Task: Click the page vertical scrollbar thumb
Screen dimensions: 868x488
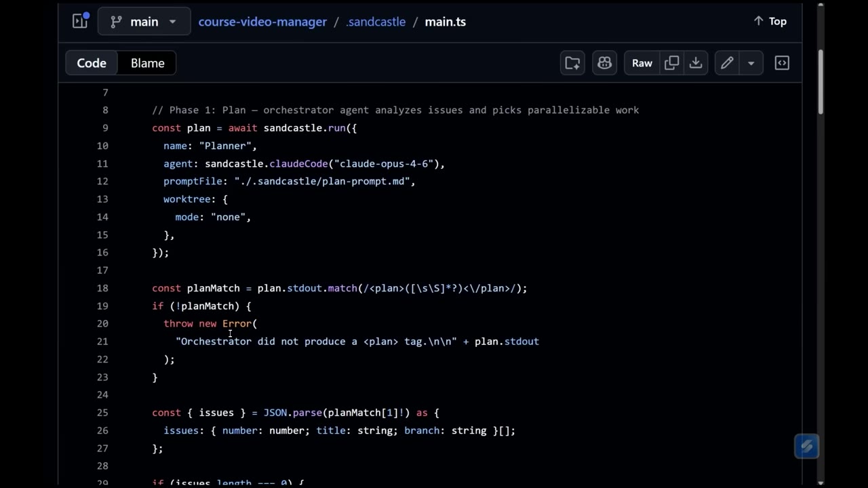Action: pos(821,81)
